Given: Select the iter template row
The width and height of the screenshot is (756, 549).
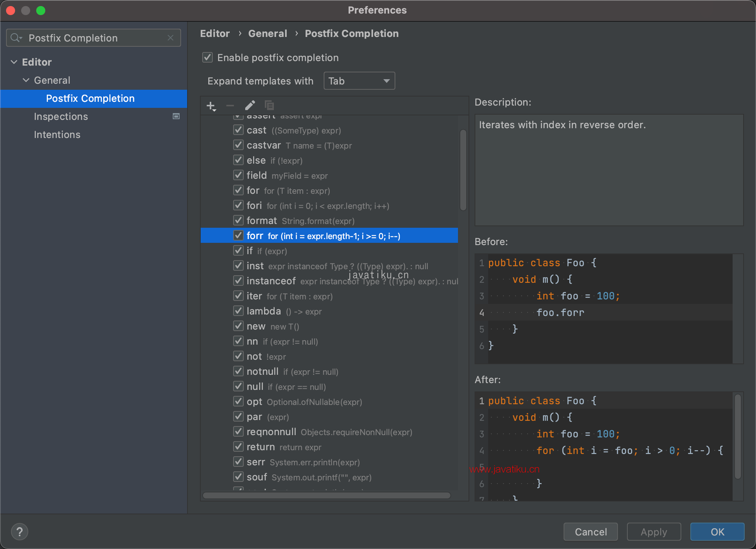Looking at the screenshot, I should (329, 296).
